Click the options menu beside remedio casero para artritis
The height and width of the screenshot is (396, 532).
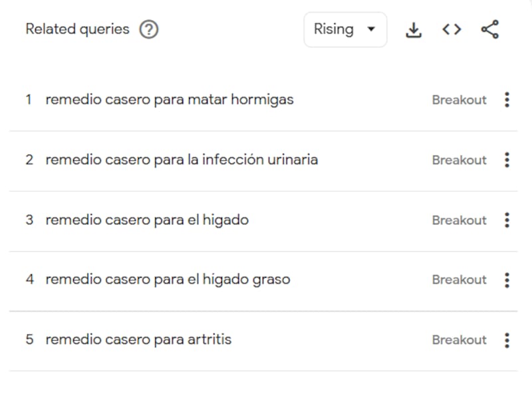click(x=507, y=339)
